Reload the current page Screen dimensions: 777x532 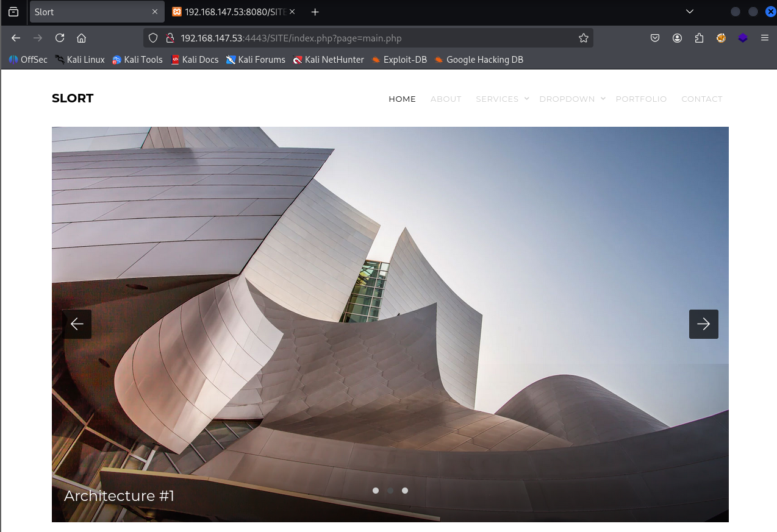(60, 38)
